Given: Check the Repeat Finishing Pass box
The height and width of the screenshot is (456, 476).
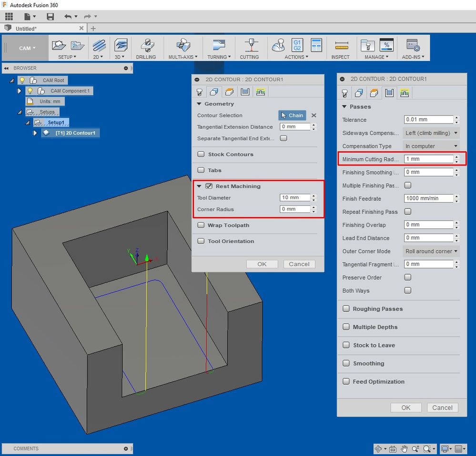Looking at the screenshot, I should (408, 211).
